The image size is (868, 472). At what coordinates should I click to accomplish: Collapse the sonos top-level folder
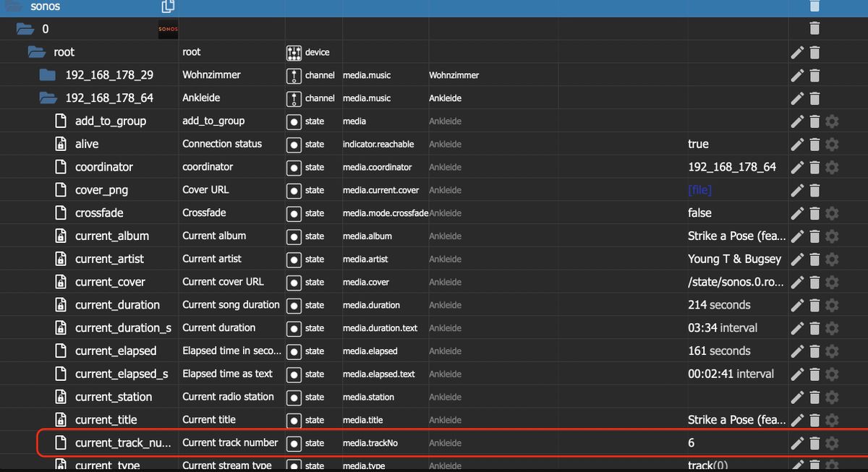coord(13,6)
